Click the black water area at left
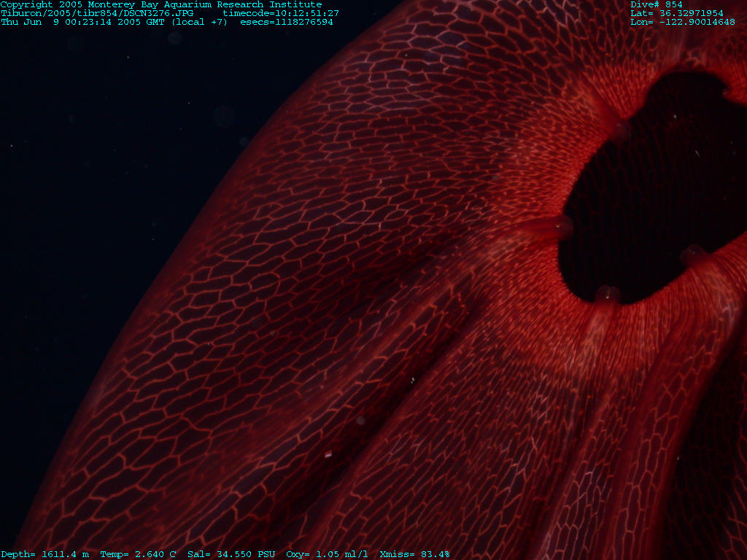 click(x=88, y=219)
